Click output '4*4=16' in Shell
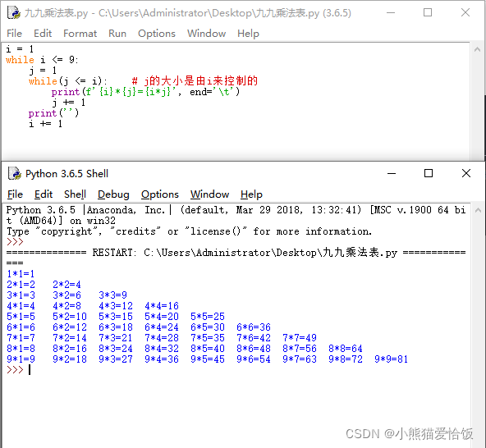Image resolution: width=486 pixels, height=448 pixels. point(162,306)
